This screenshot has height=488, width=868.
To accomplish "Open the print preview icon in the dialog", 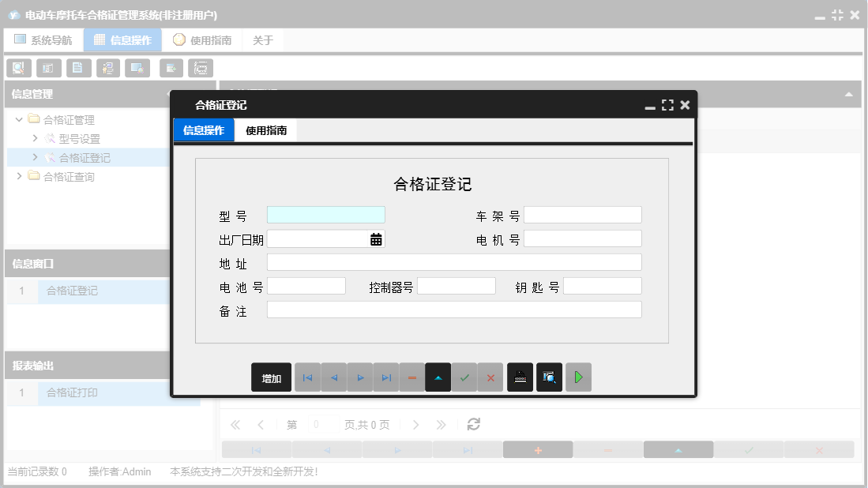I will pyautogui.click(x=549, y=377).
